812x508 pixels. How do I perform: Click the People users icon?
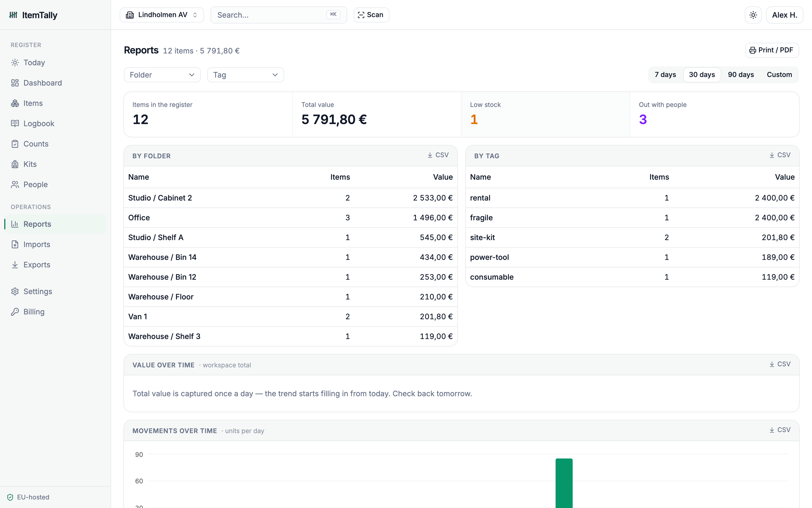pyautogui.click(x=15, y=184)
